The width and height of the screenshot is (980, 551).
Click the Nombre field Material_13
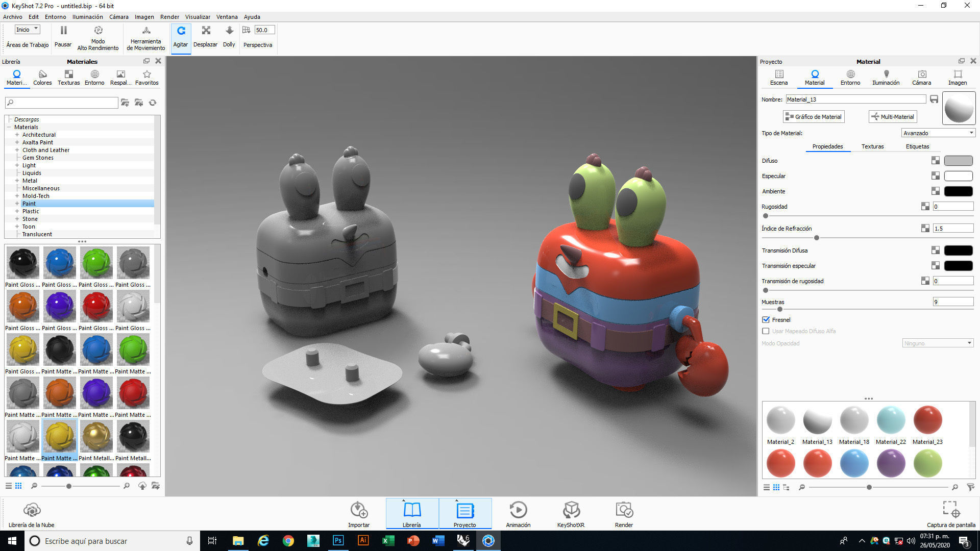856,99
